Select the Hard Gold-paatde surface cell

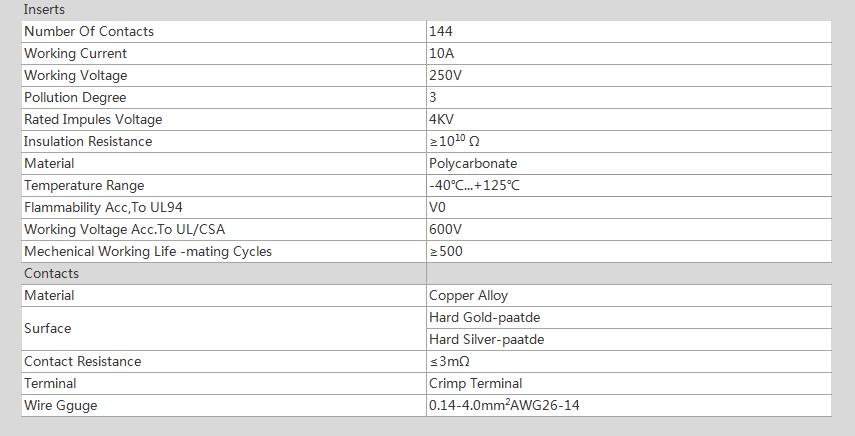(484, 318)
